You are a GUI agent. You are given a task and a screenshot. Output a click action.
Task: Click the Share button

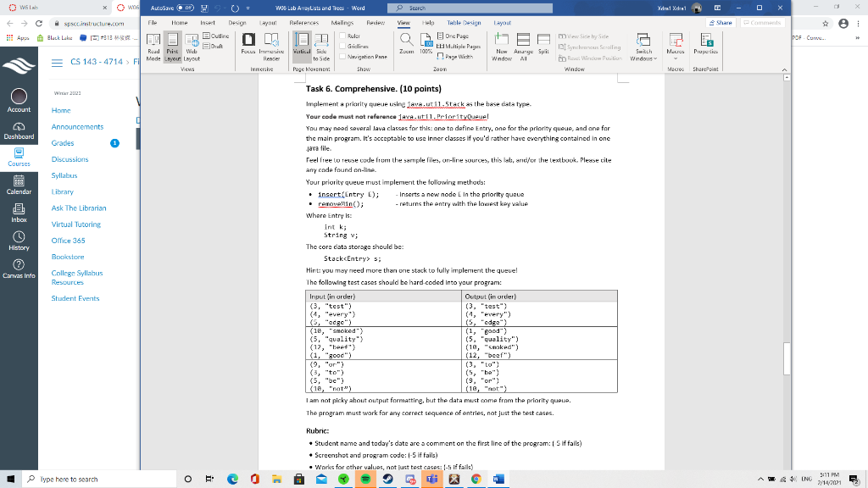(x=721, y=21)
